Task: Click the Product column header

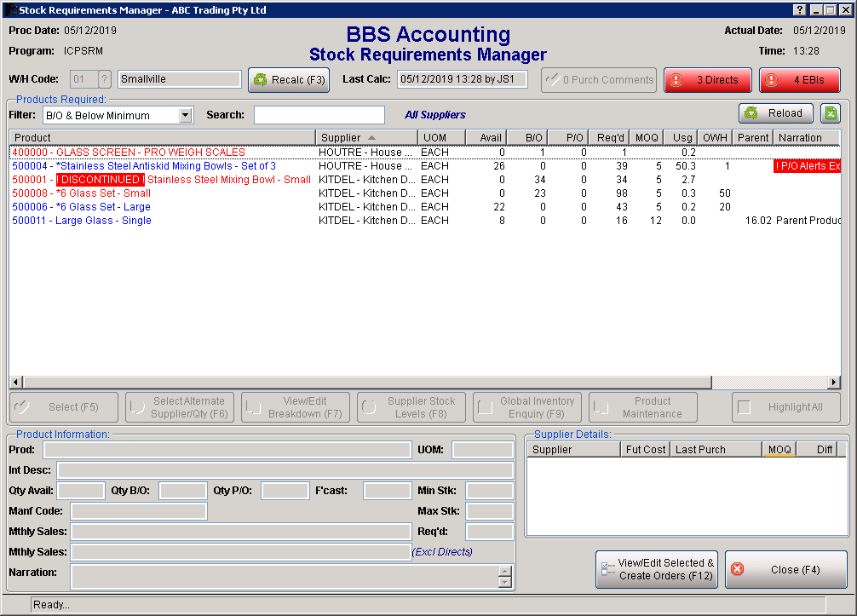Action: click(x=162, y=137)
